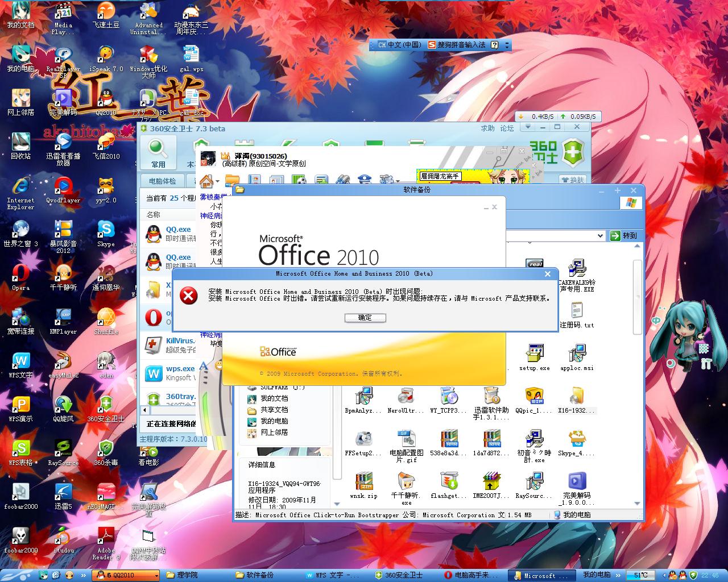Select the first QQ.exe process row in 360

pyautogui.click(x=167, y=234)
